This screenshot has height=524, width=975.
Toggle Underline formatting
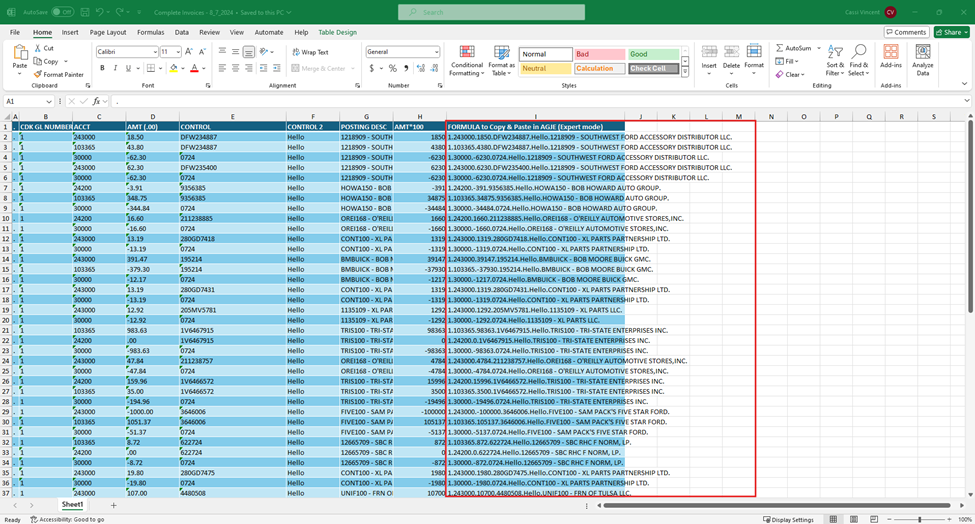[128, 68]
